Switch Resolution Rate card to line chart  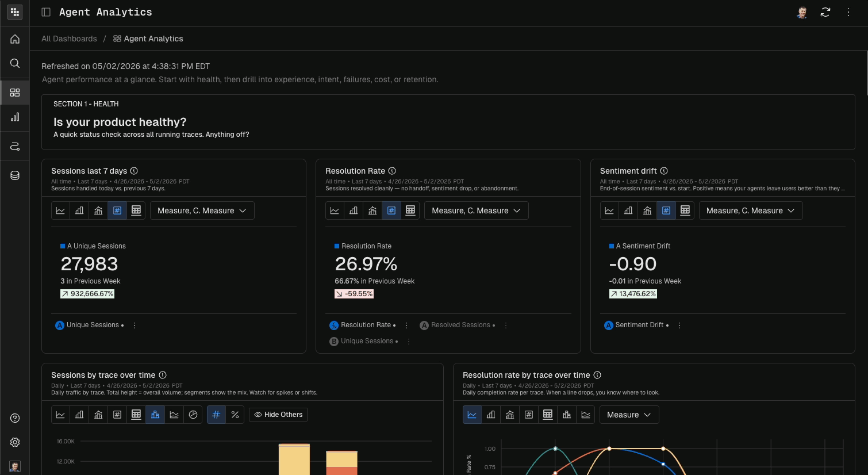(x=335, y=210)
